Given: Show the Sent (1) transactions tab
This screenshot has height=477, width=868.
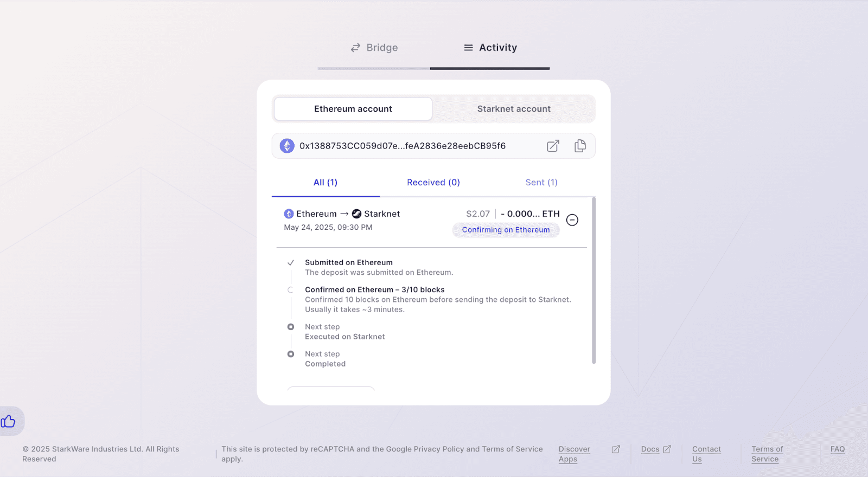Looking at the screenshot, I should coord(541,183).
